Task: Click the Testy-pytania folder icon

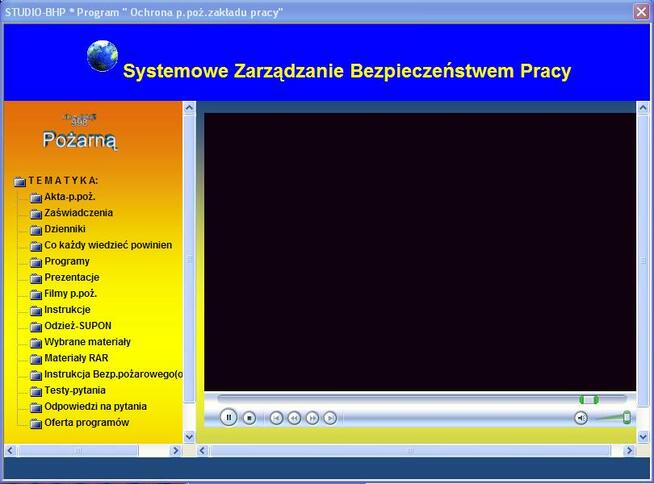Action: pos(36,391)
